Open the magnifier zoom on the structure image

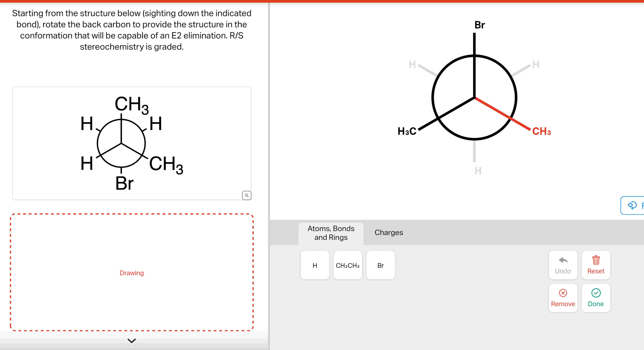pyautogui.click(x=246, y=195)
